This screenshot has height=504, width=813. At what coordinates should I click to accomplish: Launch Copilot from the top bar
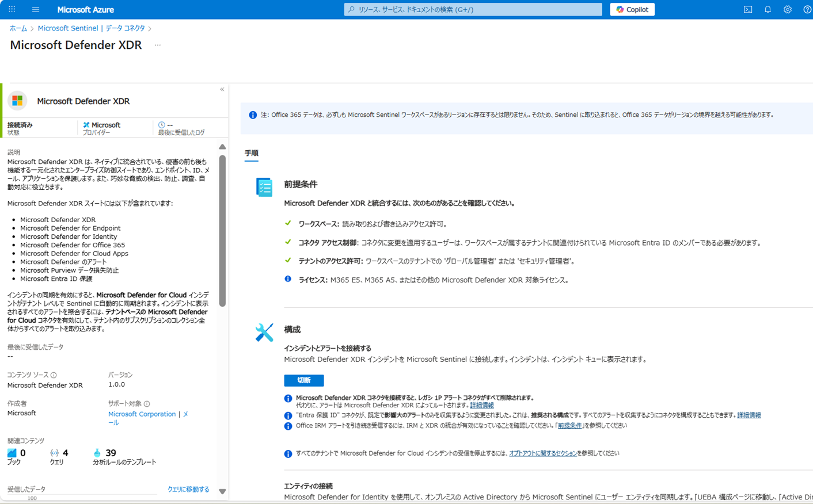point(632,9)
